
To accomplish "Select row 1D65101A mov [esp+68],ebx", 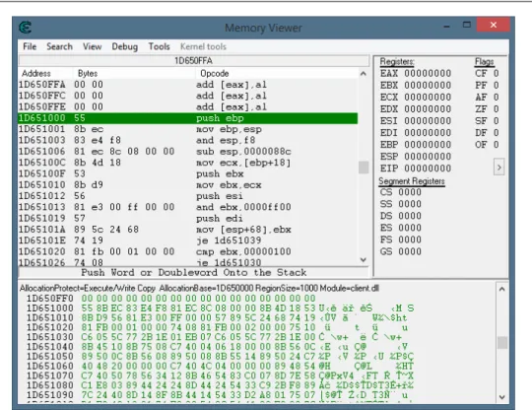I will pos(188,230).
